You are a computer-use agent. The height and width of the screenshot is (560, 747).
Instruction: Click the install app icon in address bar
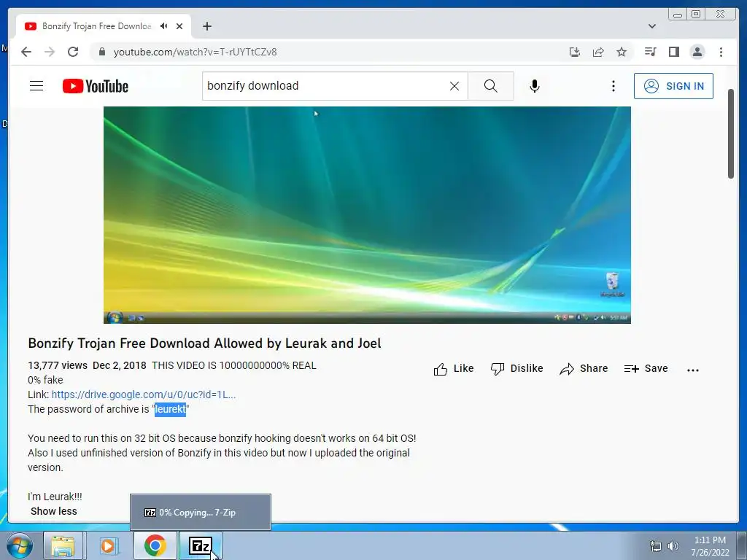[x=575, y=52]
